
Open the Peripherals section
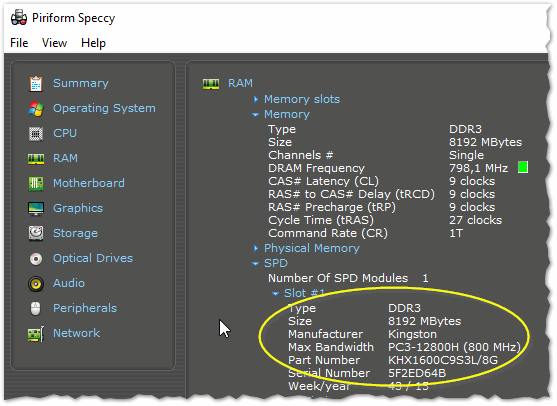click(x=85, y=308)
